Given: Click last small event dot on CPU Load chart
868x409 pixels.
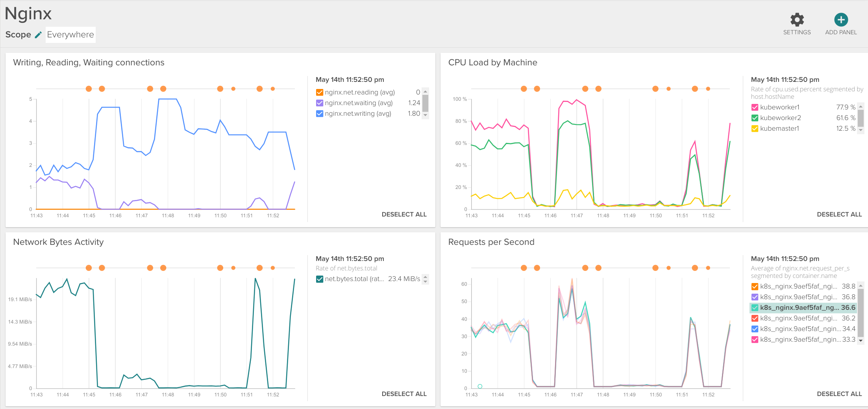Looking at the screenshot, I should [x=708, y=89].
